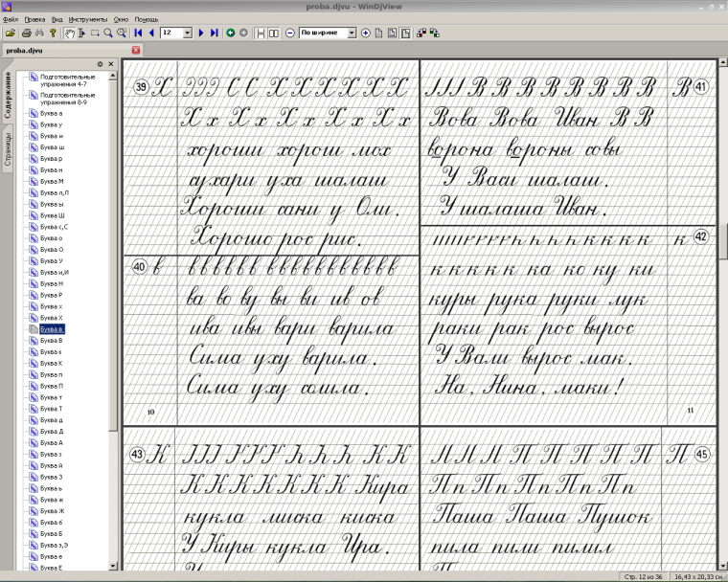Click the Print toolbar icon

pyautogui.click(x=25, y=33)
